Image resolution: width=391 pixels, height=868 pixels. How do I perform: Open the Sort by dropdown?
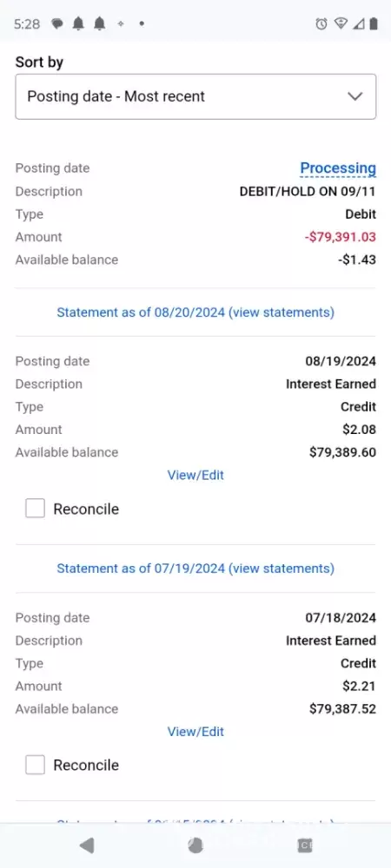(x=195, y=96)
